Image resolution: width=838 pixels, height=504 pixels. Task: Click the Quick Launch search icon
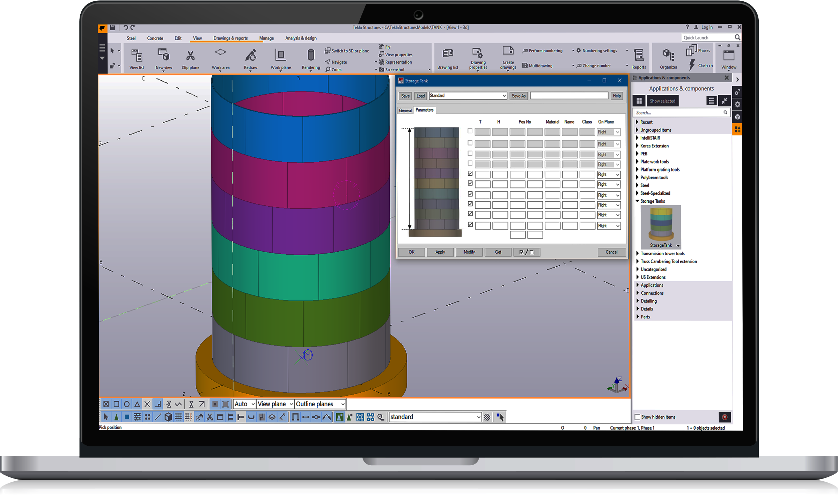737,37
